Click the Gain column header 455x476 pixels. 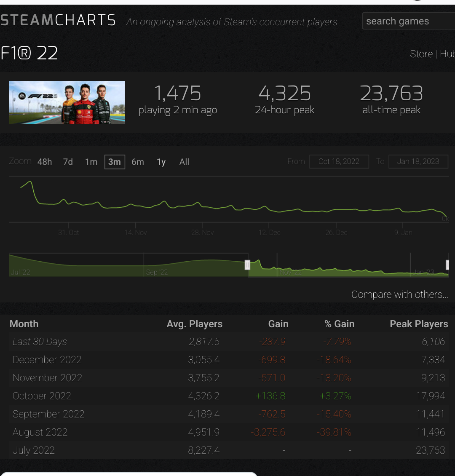tap(278, 324)
